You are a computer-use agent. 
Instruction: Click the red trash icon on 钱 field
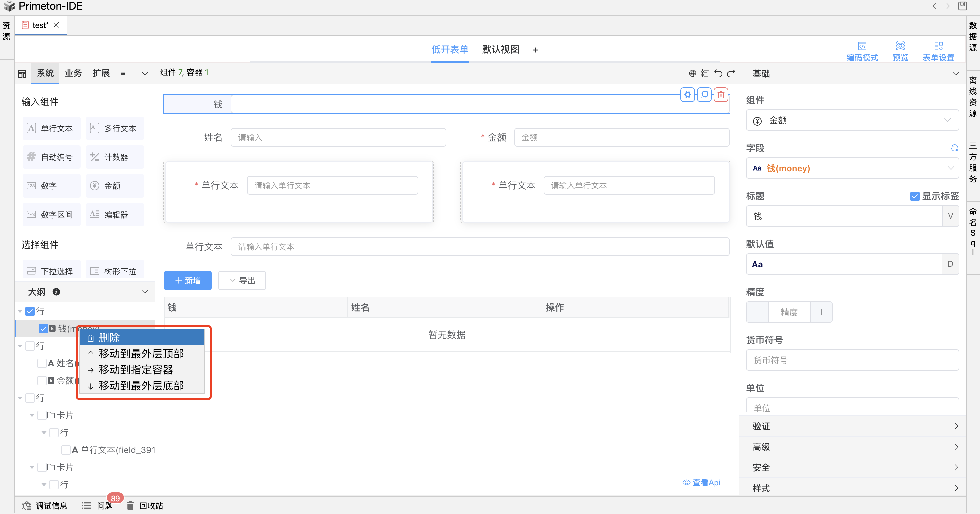720,95
